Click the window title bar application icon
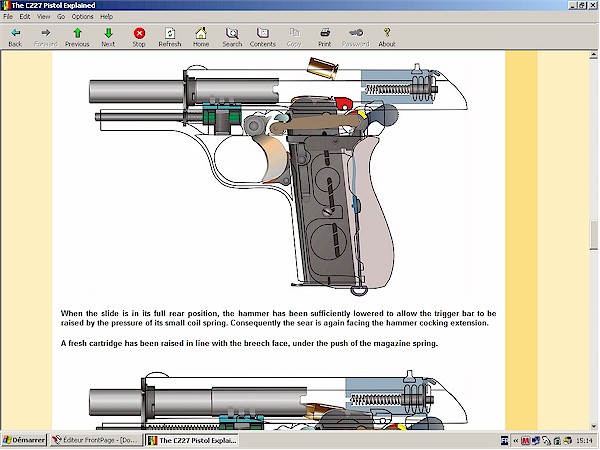This screenshot has width=600, height=450. click(x=5, y=5)
